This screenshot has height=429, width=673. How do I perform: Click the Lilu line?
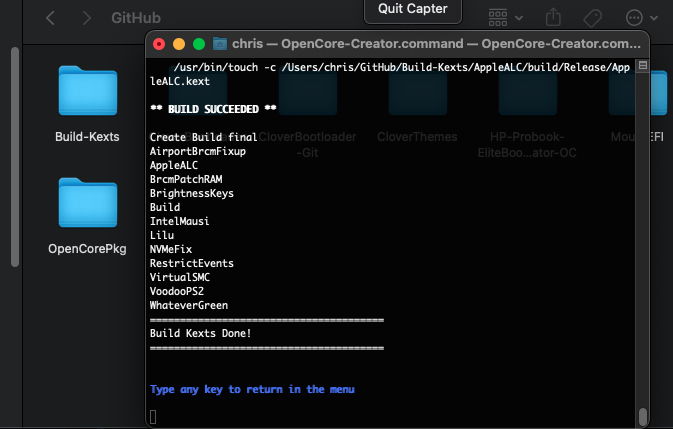point(162,236)
